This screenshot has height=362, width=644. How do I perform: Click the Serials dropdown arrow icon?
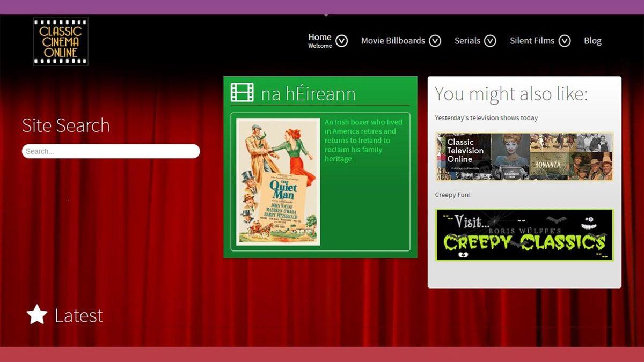pyautogui.click(x=489, y=40)
